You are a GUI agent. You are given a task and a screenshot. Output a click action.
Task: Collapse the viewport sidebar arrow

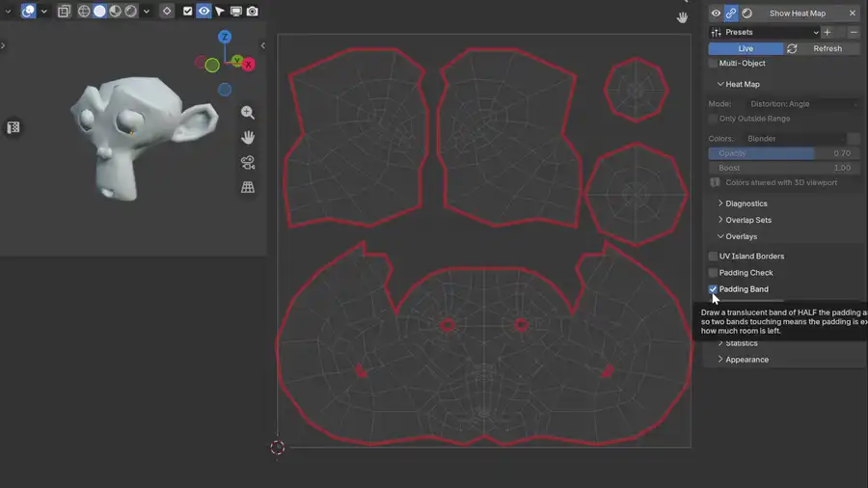[263, 45]
